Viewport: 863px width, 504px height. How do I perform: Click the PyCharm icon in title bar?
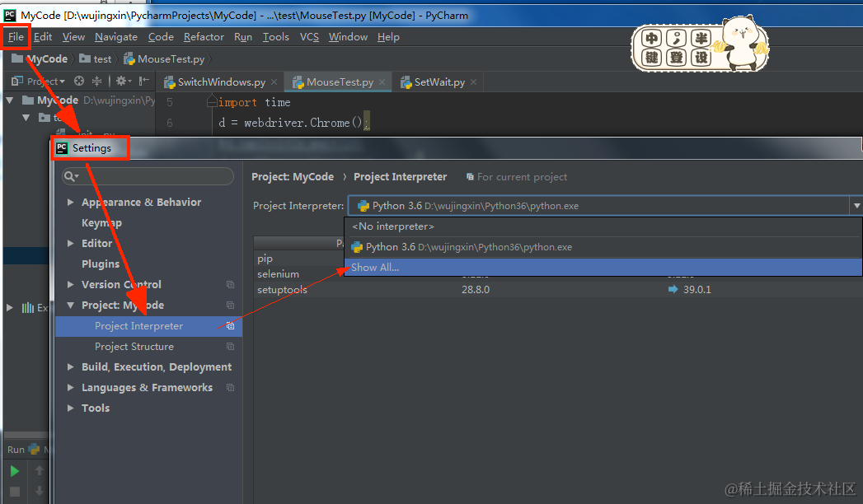click(10, 16)
